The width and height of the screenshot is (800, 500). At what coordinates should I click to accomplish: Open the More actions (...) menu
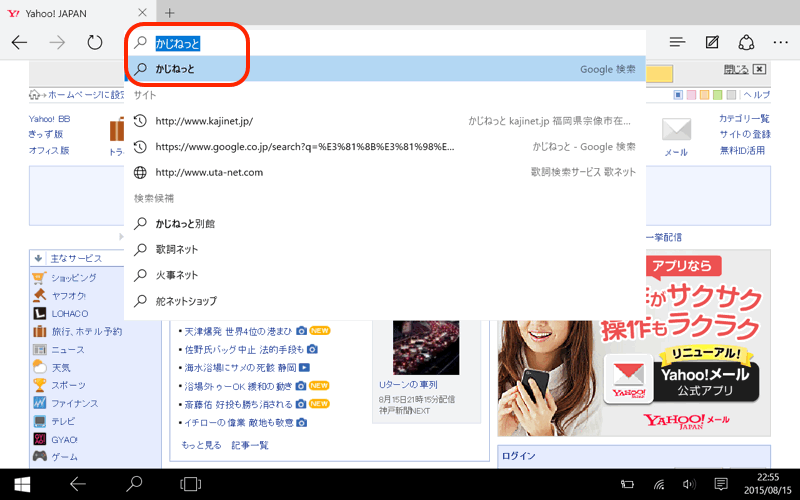780,42
